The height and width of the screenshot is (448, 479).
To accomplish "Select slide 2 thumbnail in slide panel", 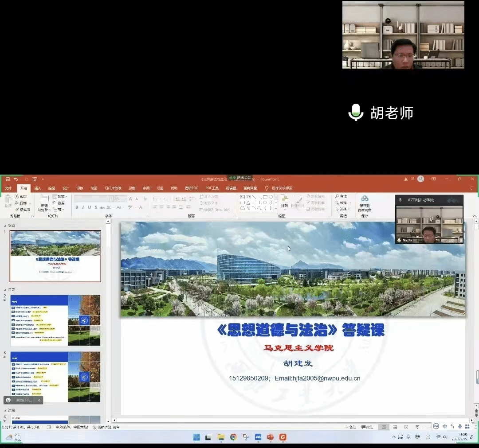I will [x=55, y=320].
